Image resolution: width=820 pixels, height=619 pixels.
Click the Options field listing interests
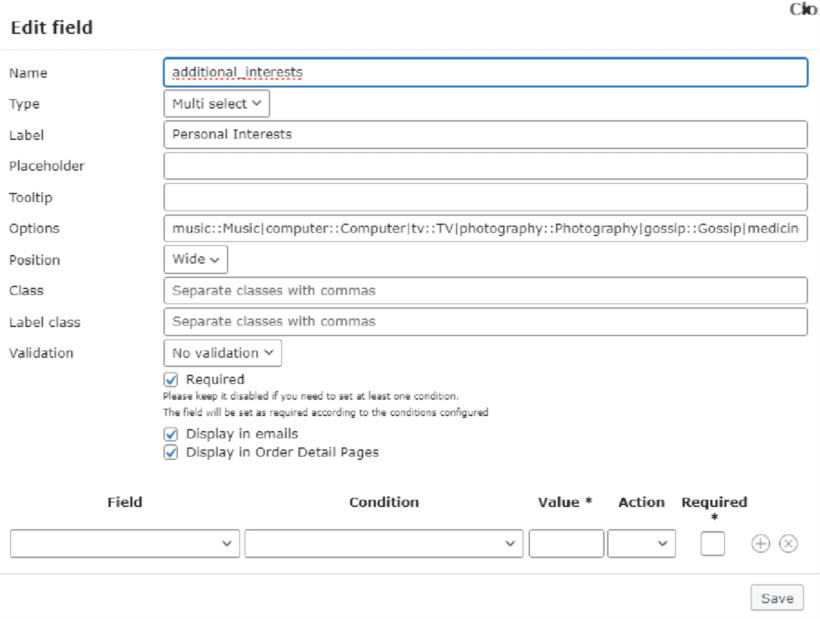coord(487,228)
